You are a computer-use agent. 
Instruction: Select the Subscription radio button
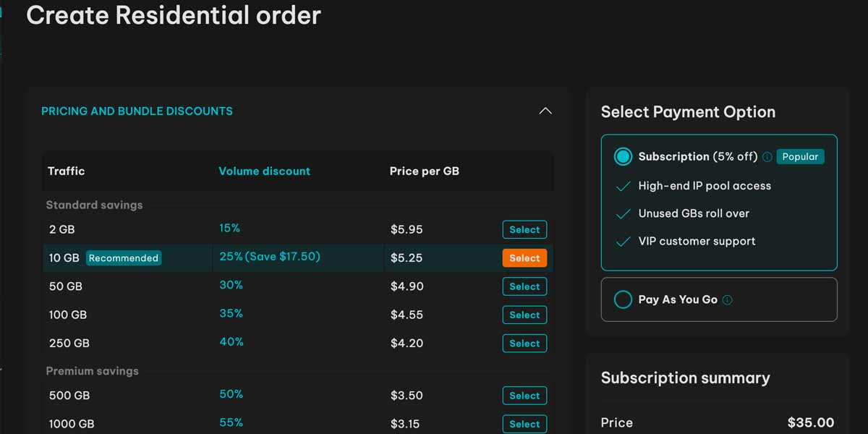click(623, 156)
